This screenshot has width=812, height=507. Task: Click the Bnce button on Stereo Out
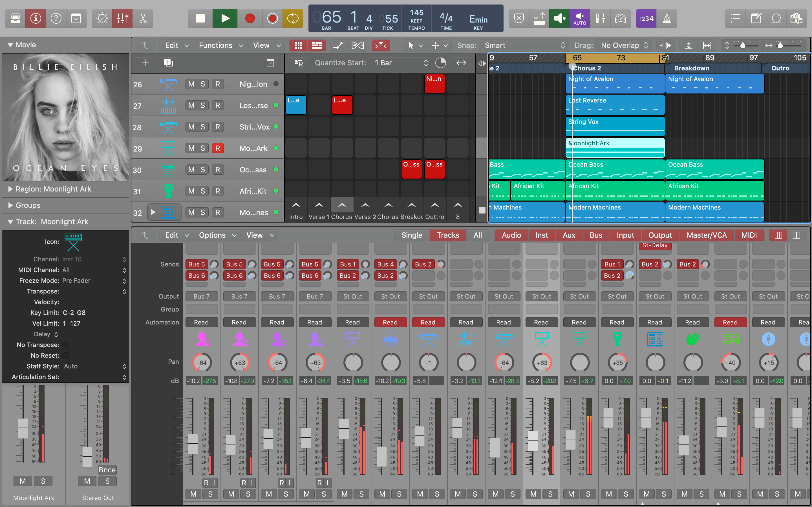coord(107,470)
